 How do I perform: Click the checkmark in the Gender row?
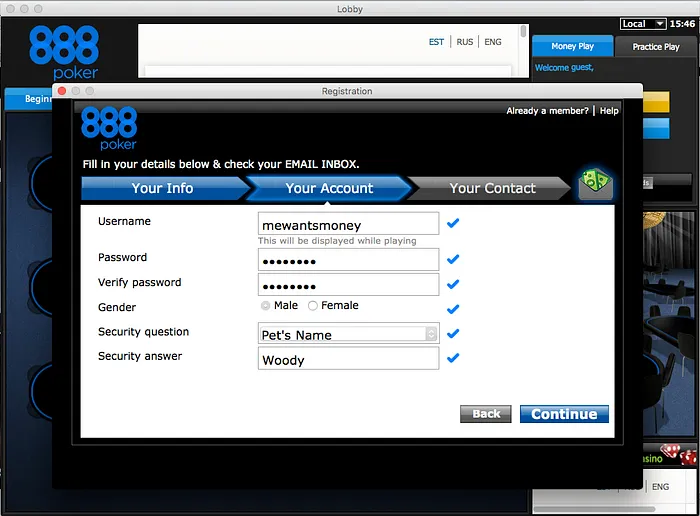click(x=453, y=309)
